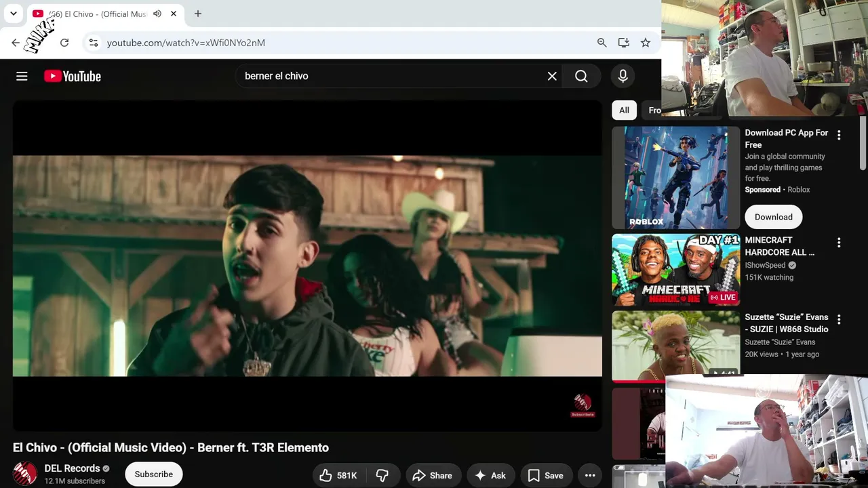
Task: Open the MINECRAFT HARDCORE ALL video title
Action: [x=780, y=246]
